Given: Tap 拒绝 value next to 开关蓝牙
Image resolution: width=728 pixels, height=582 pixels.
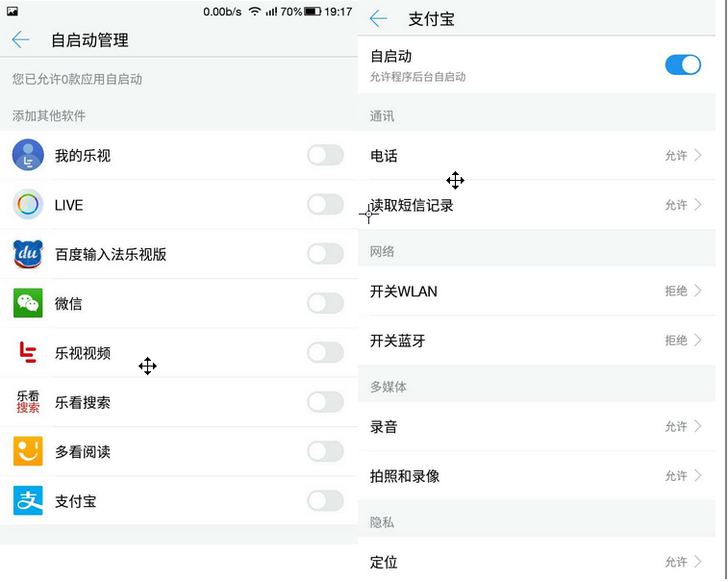Looking at the screenshot, I should pos(676,341).
